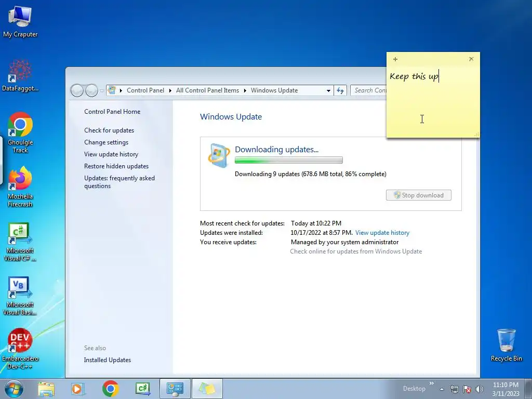Open Windows Explorer from the taskbar
Screen dimensions: 532x399
click(46, 389)
